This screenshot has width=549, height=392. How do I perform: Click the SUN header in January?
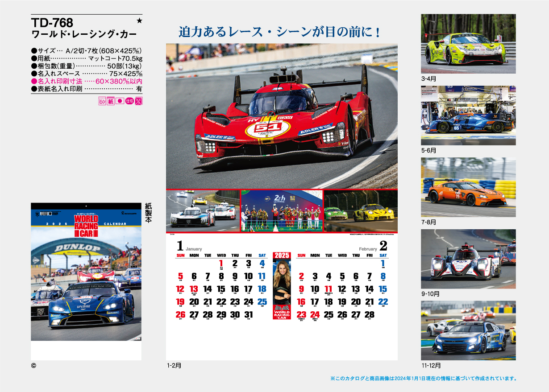tap(180, 256)
